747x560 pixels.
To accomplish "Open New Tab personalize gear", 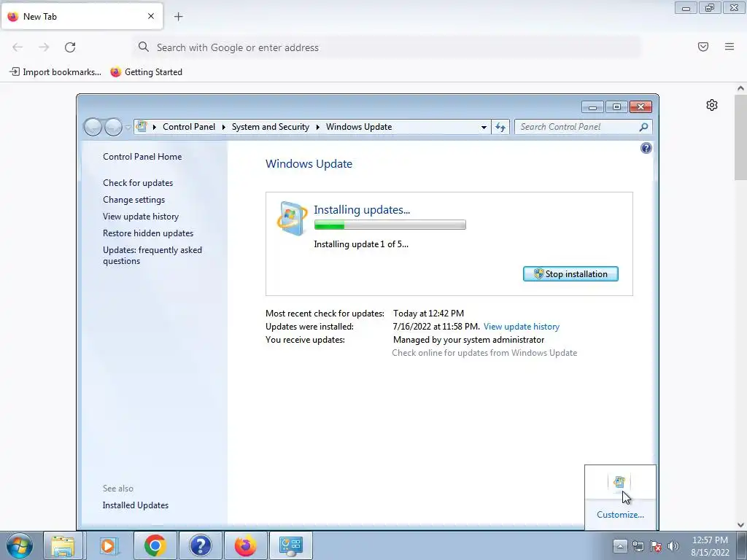I will pos(712,105).
